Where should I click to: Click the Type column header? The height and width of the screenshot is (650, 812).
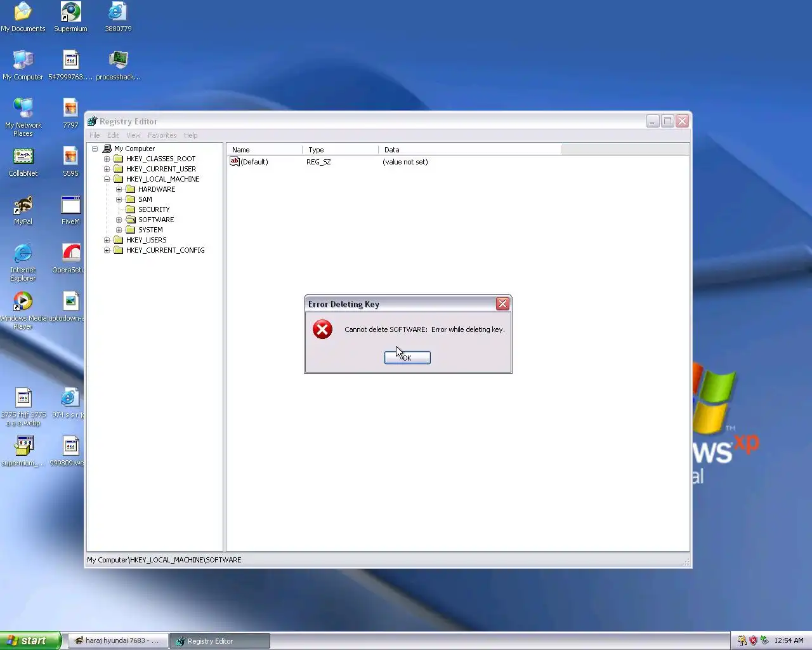coord(341,150)
